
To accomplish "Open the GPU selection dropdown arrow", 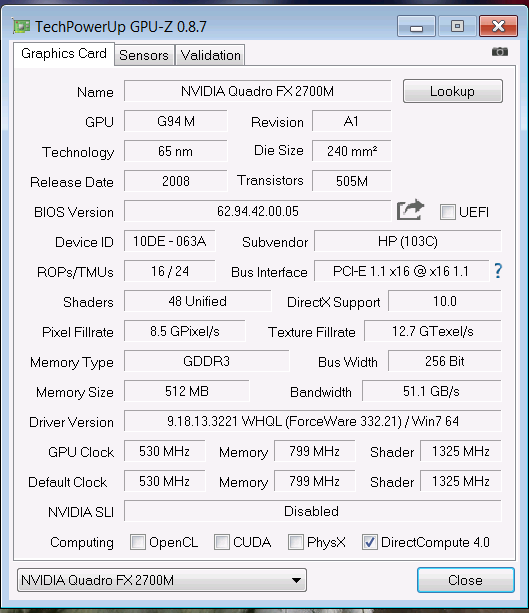I will click(x=296, y=580).
